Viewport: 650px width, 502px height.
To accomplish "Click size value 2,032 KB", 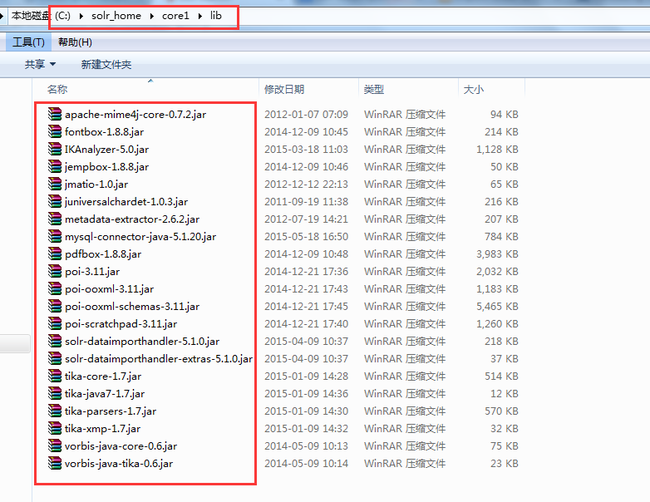I will (497, 272).
